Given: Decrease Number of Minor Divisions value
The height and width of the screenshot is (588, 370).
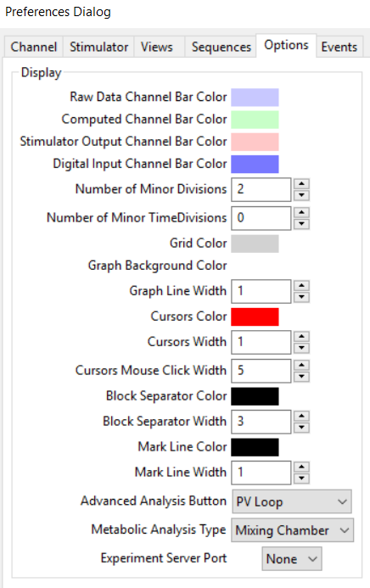Looking at the screenshot, I should click(301, 195).
